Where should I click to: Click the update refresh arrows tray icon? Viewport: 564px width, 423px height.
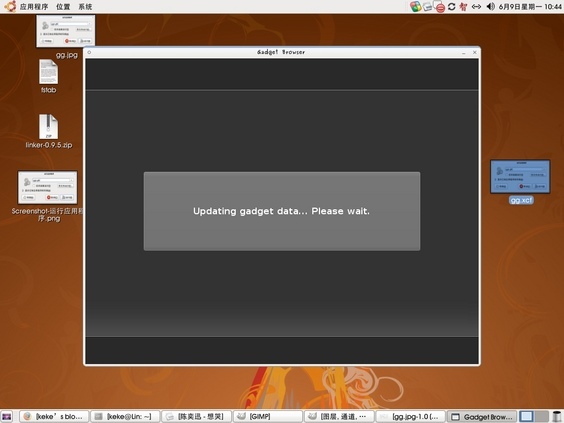click(x=452, y=6)
